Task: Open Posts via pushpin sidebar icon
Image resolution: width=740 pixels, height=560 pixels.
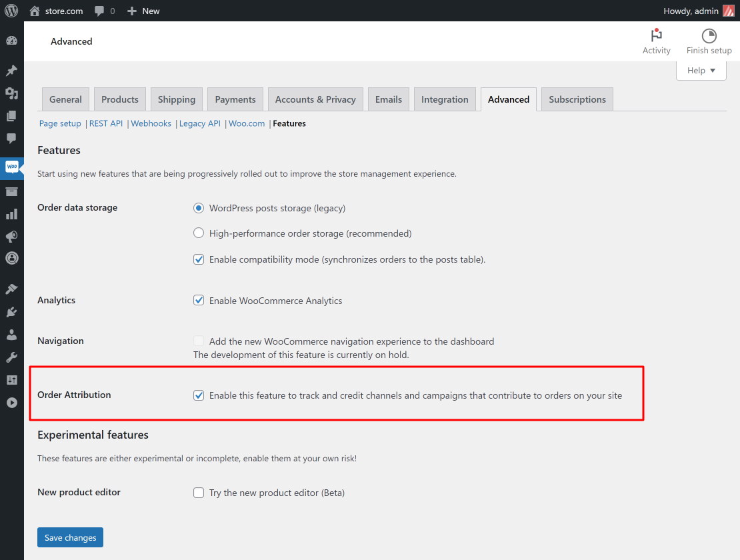Action: (12, 70)
